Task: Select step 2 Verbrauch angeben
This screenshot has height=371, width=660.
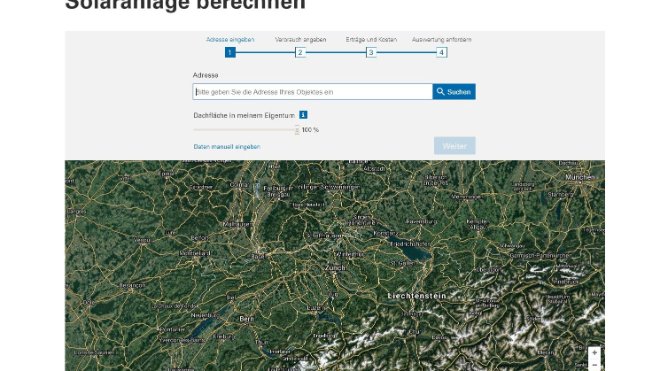Action: [x=300, y=53]
